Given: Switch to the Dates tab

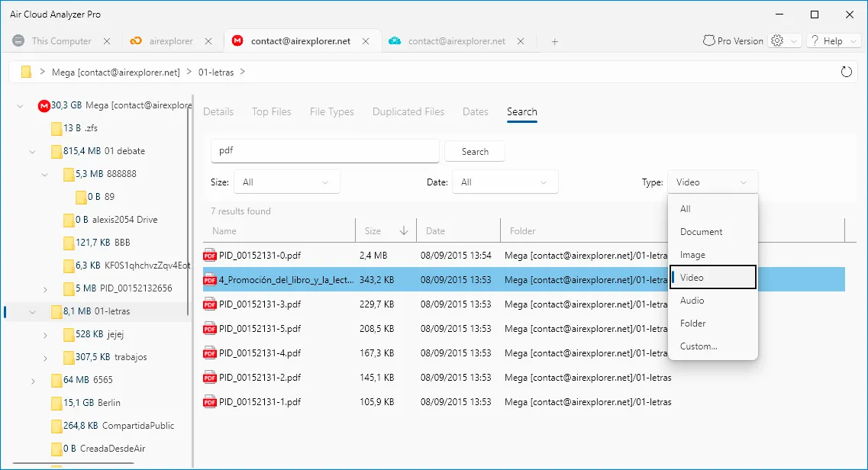Looking at the screenshot, I should 476,111.
